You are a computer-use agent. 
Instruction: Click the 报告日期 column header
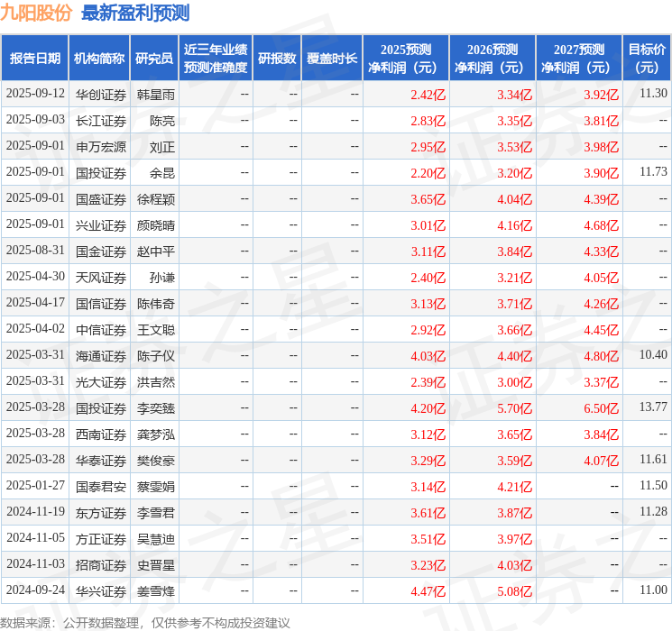tap(34, 59)
